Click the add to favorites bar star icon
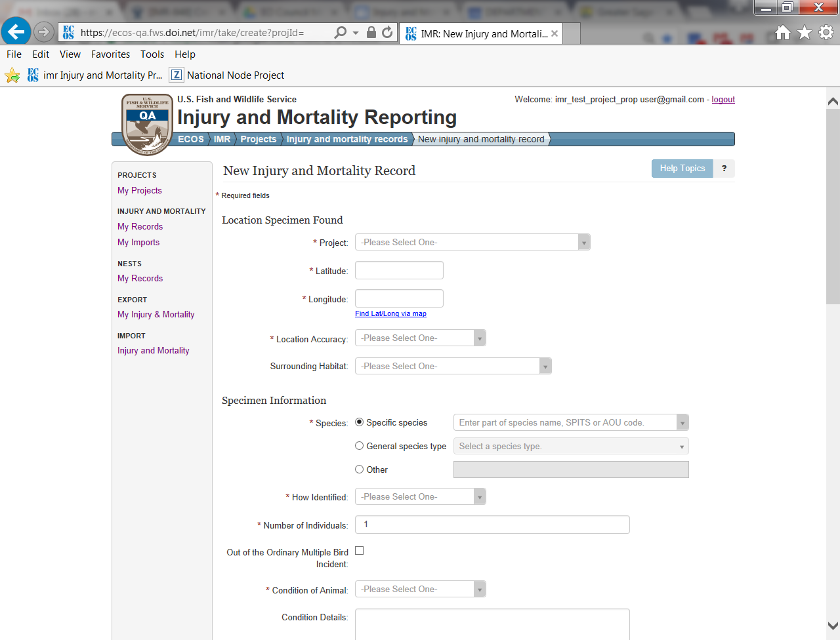Viewport: 840px width, 640px height. pyautogui.click(x=12, y=75)
